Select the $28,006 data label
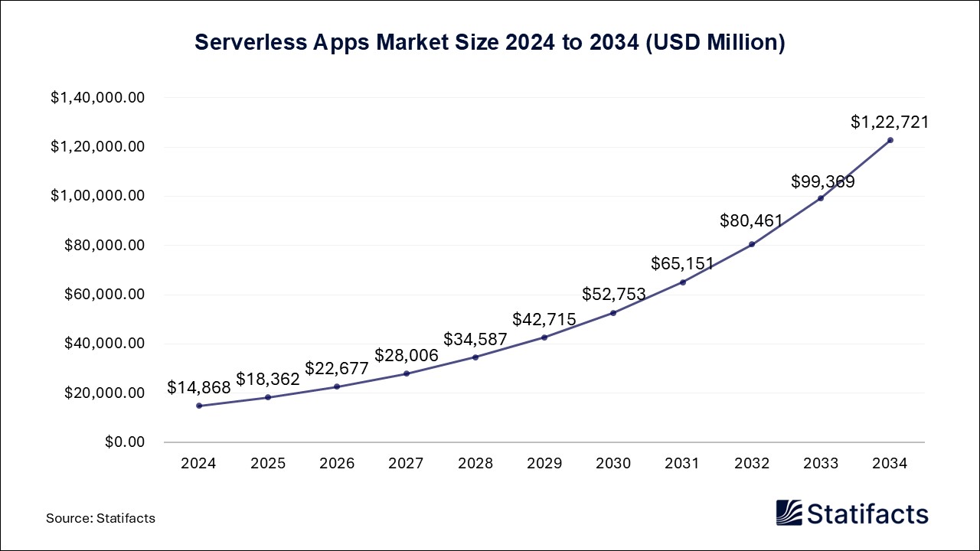This screenshot has width=980, height=551. click(407, 355)
